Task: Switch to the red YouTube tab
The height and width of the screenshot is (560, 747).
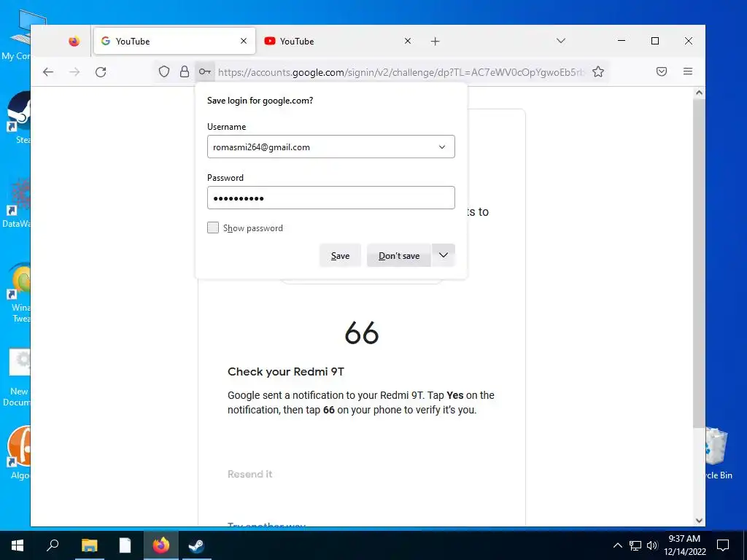Action: tap(338, 42)
